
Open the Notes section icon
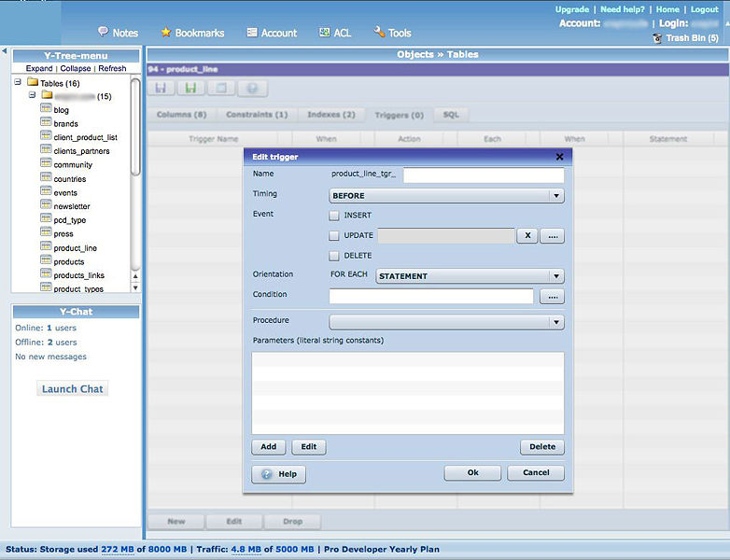pyautogui.click(x=103, y=32)
